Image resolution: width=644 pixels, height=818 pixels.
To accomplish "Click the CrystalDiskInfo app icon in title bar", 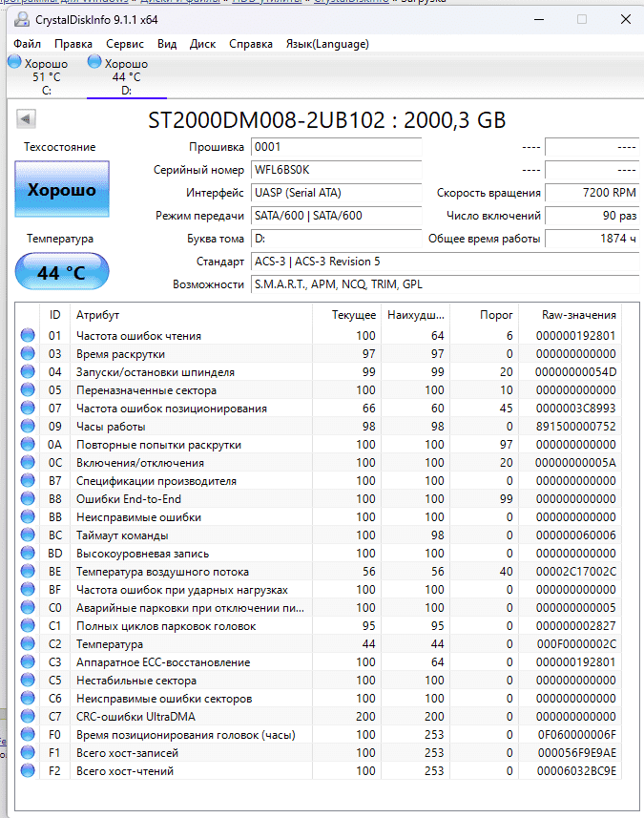I will (x=19, y=19).
